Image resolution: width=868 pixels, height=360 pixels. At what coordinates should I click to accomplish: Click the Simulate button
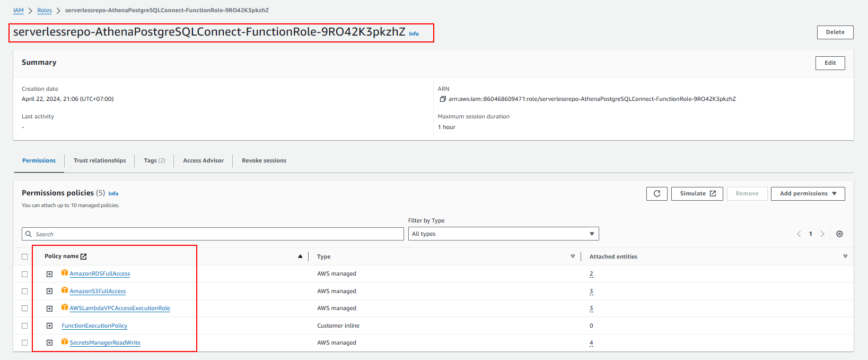pyautogui.click(x=697, y=194)
